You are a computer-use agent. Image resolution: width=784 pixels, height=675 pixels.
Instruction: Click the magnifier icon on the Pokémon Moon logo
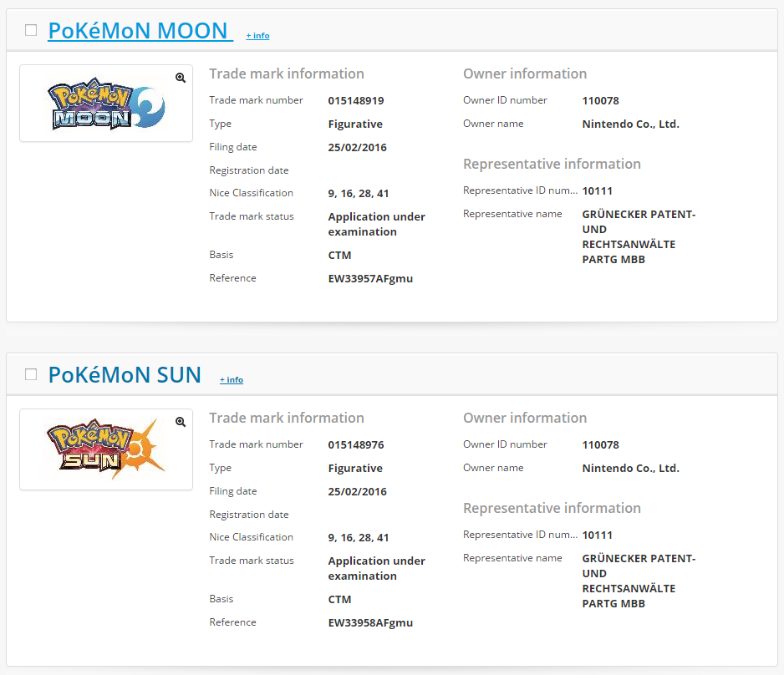[x=181, y=77]
